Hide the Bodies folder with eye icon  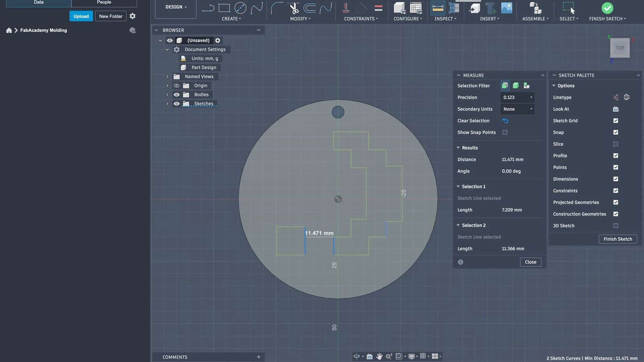click(x=176, y=95)
